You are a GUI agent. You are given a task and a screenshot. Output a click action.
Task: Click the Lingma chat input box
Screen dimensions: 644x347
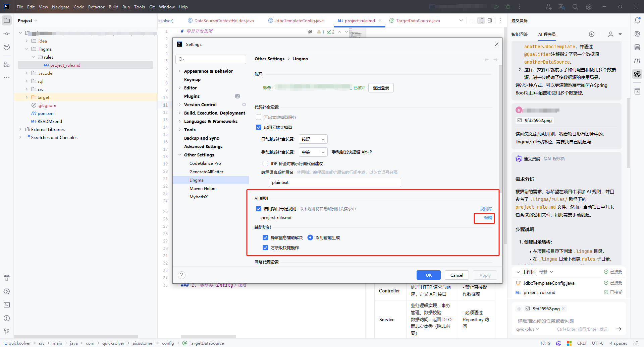coord(569,321)
